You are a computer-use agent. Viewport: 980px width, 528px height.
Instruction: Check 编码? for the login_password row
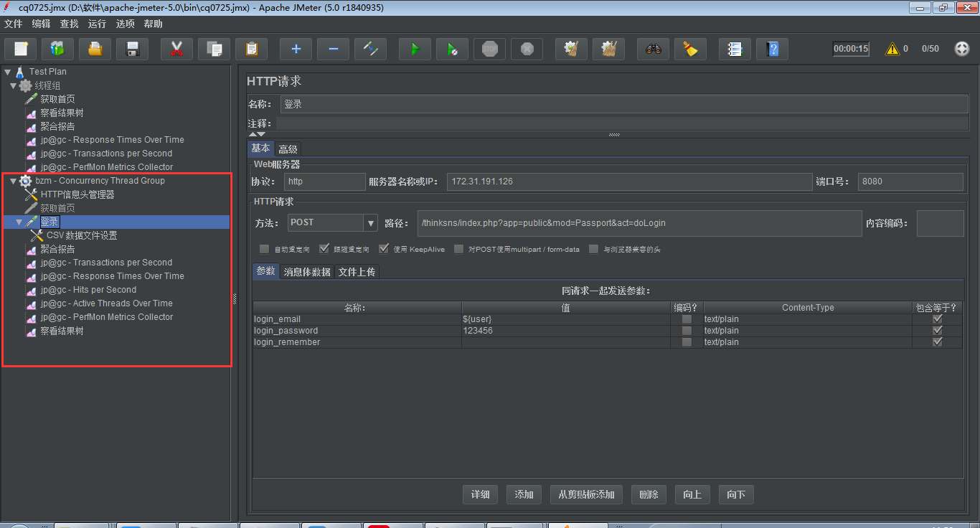pyautogui.click(x=687, y=331)
